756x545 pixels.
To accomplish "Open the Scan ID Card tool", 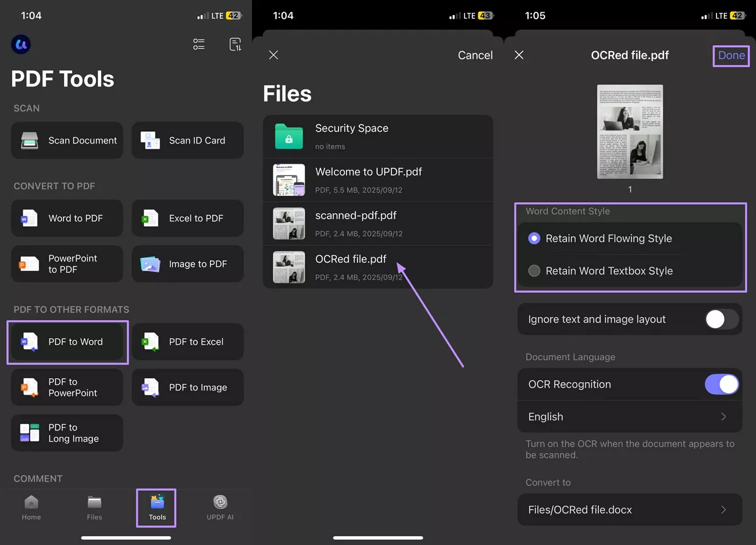I will coord(188,140).
